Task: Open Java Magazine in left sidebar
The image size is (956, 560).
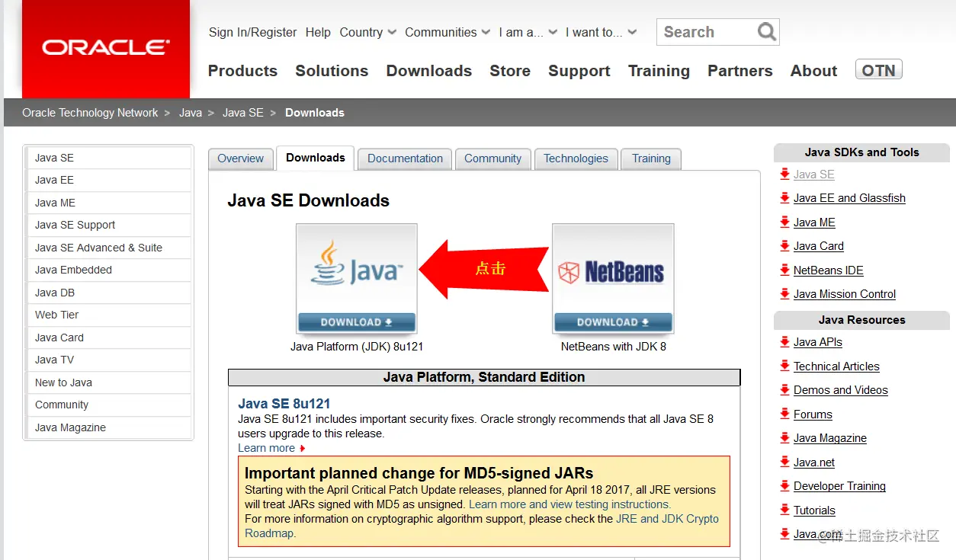Action: (x=107, y=427)
